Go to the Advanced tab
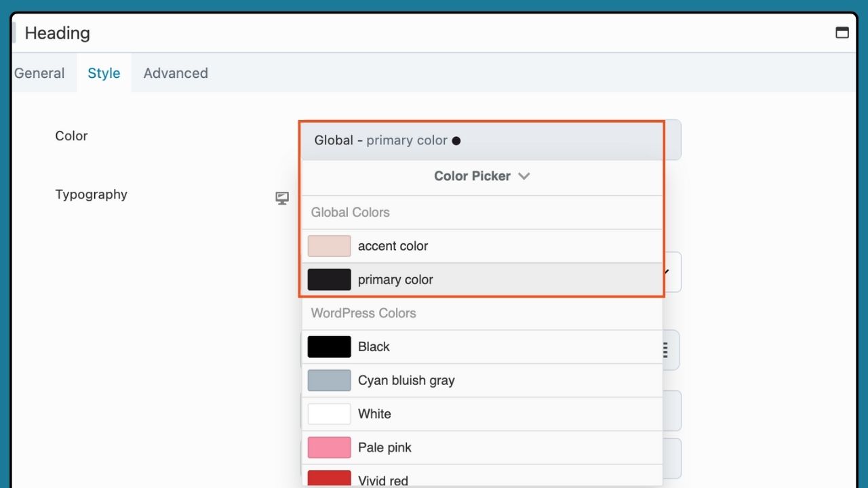The image size is (868, 488). click(x=176, y=73)
